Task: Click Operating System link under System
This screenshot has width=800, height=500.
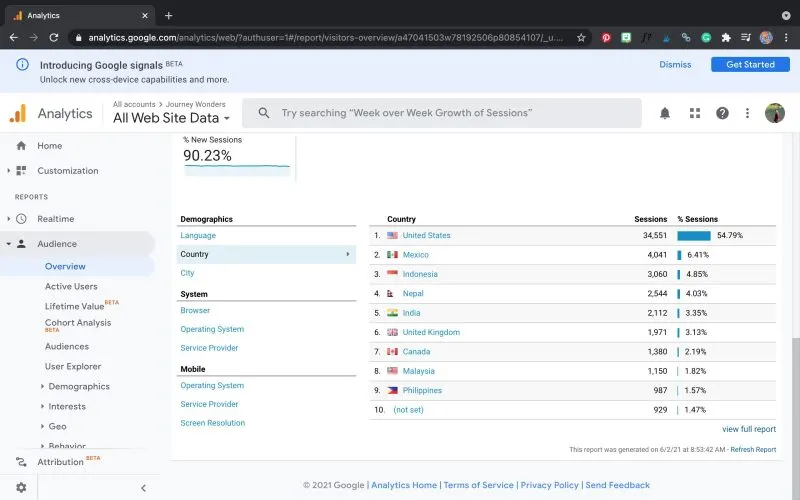Action: (x=212, y=329)
